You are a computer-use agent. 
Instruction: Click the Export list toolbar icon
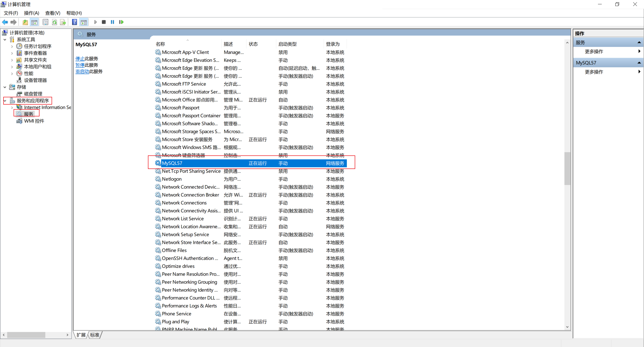tap(63, 22)
